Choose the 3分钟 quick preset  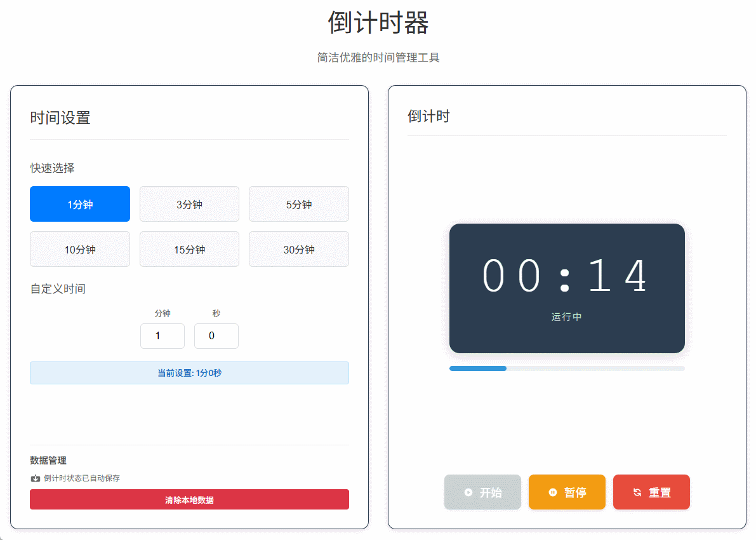click(x=190, y=204)
